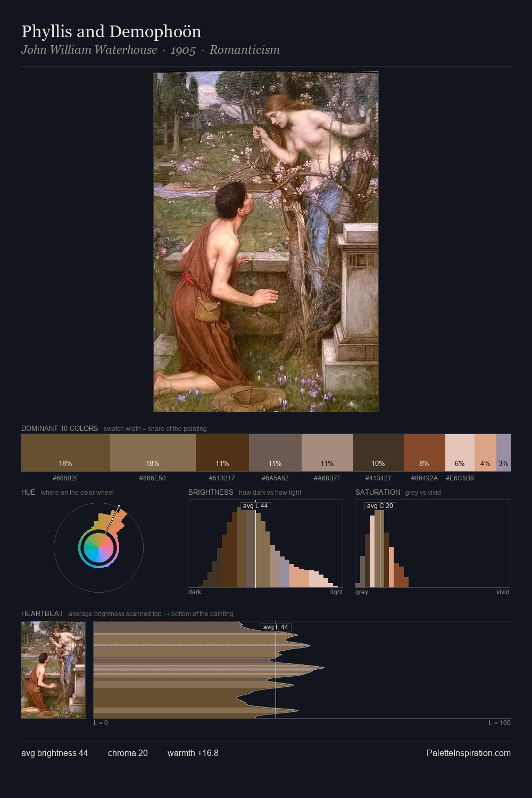532x798 pixels.
Task: Click the 'warmth +16.8' footer stat
Action: [x=193, y=753]
